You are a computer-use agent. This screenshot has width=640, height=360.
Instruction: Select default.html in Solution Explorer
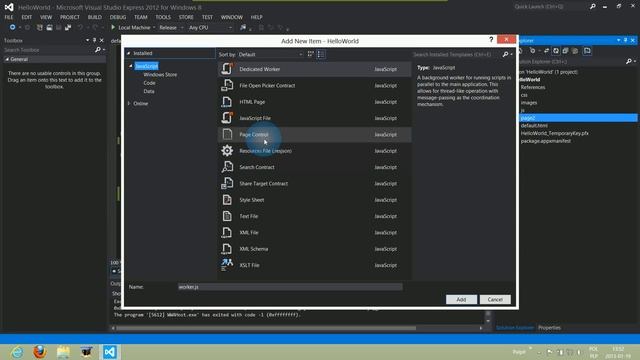click(534, 125)
